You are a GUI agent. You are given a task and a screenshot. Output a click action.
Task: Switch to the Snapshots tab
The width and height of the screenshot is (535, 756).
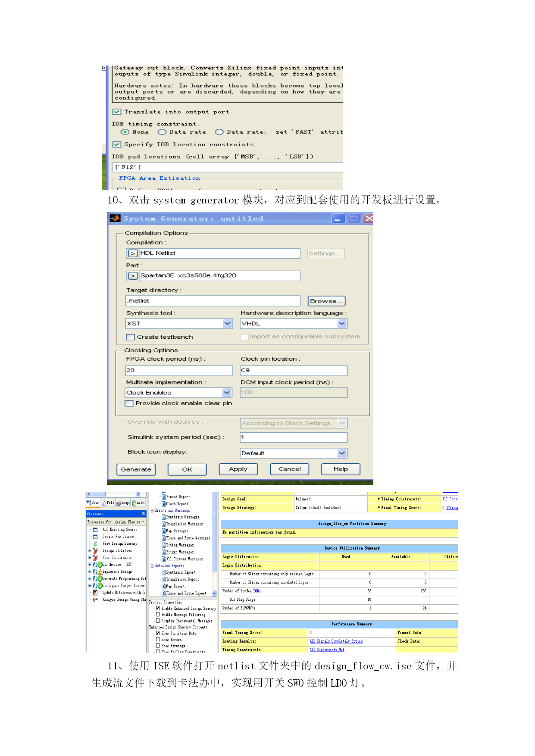[x=123, y=503]
